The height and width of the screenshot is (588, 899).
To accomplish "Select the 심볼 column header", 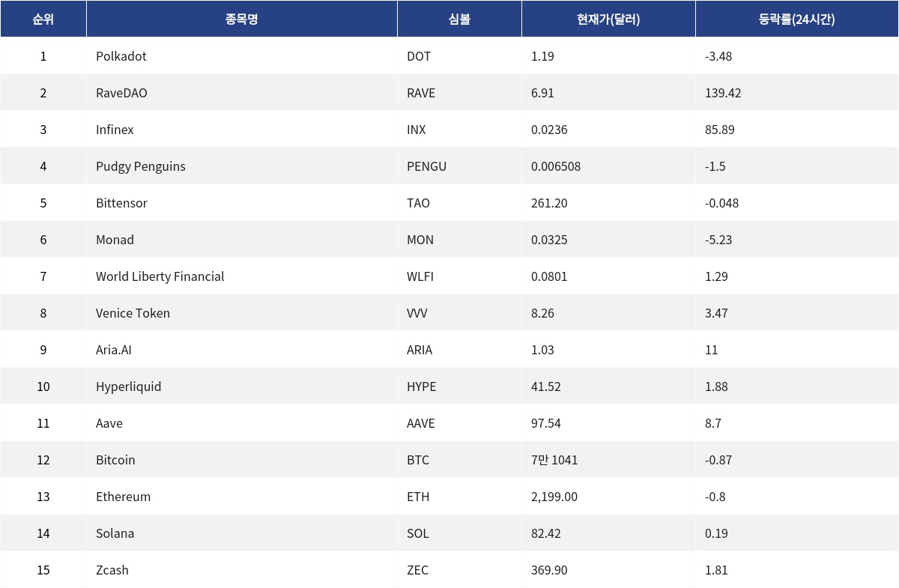I will point(459,19).
